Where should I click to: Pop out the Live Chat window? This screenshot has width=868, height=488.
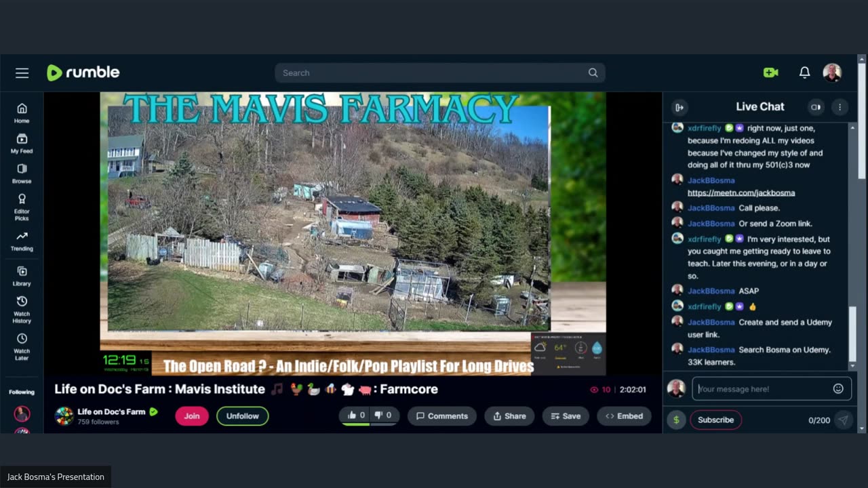point(816,107)
